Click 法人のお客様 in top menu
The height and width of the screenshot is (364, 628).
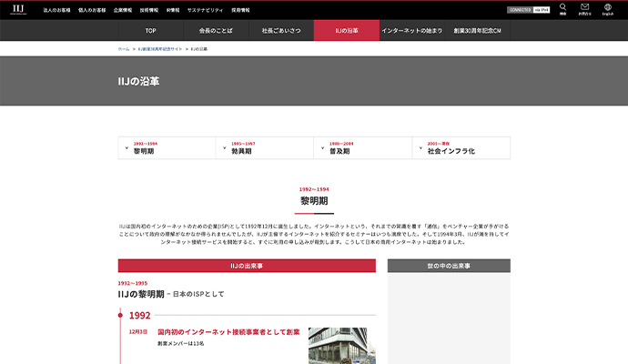tap(56, 10)
